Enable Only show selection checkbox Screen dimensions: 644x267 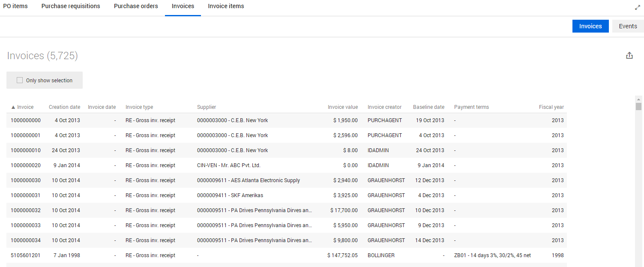tap(20, 81)
